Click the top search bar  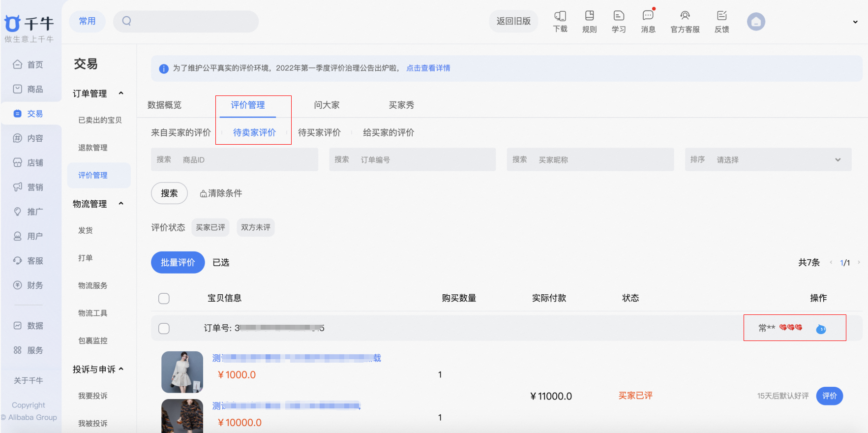tap(186, 21)
